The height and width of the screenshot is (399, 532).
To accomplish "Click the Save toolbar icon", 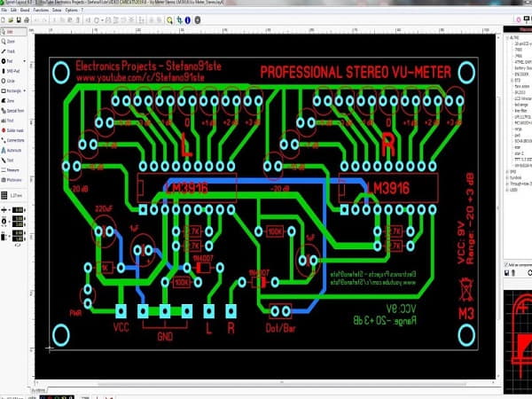I will tap(19, 20).
